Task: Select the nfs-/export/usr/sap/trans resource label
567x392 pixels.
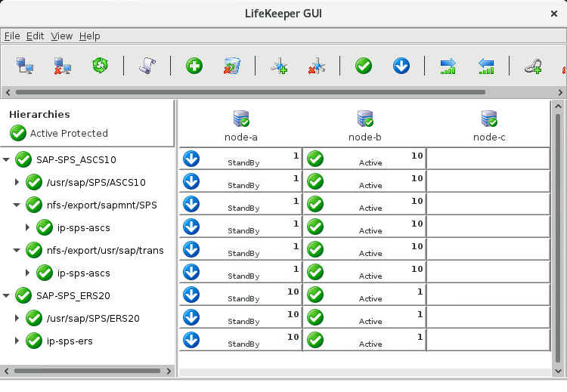Action: coord(105,250)
